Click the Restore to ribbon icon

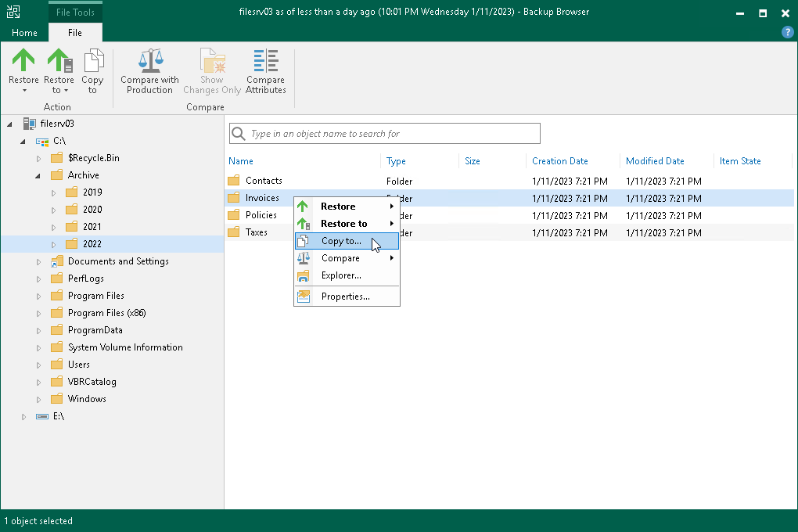click(x=59, y=61)
